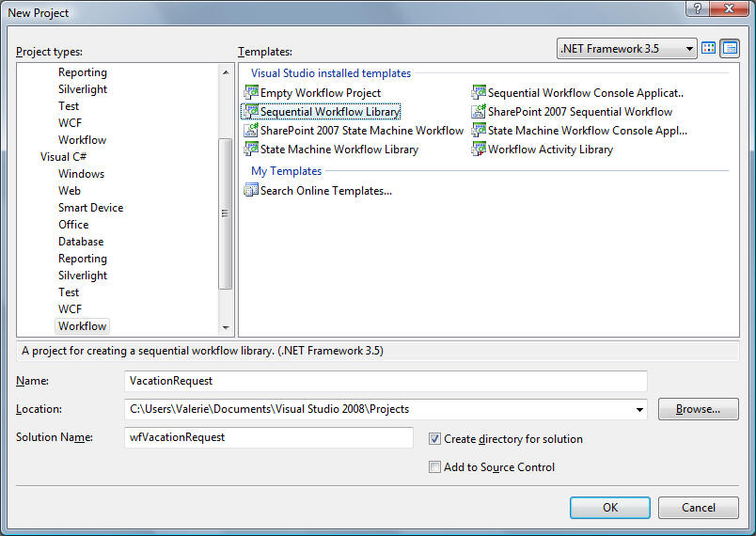Enable Add to Source Control checkbox

coord(434,467)
